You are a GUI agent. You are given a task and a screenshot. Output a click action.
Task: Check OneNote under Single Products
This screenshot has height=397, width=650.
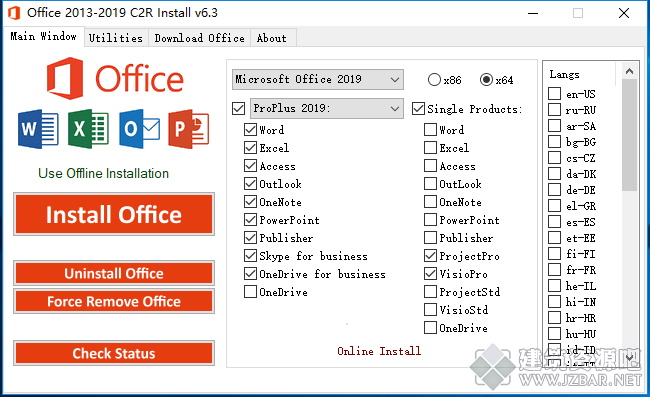click(x=430, y=202)
